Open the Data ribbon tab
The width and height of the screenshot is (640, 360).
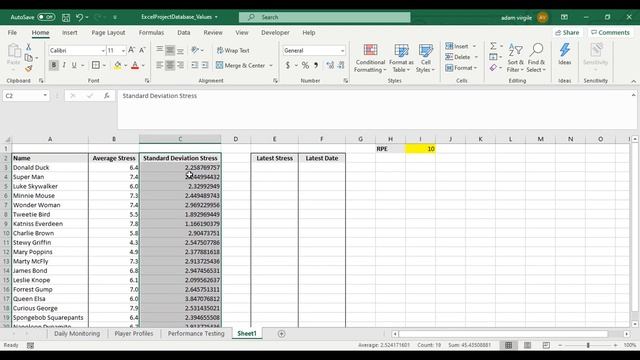pos(183,33)
